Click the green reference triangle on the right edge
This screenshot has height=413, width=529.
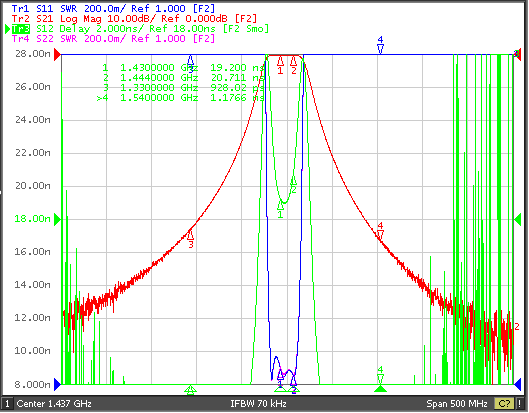coord(518,220)
